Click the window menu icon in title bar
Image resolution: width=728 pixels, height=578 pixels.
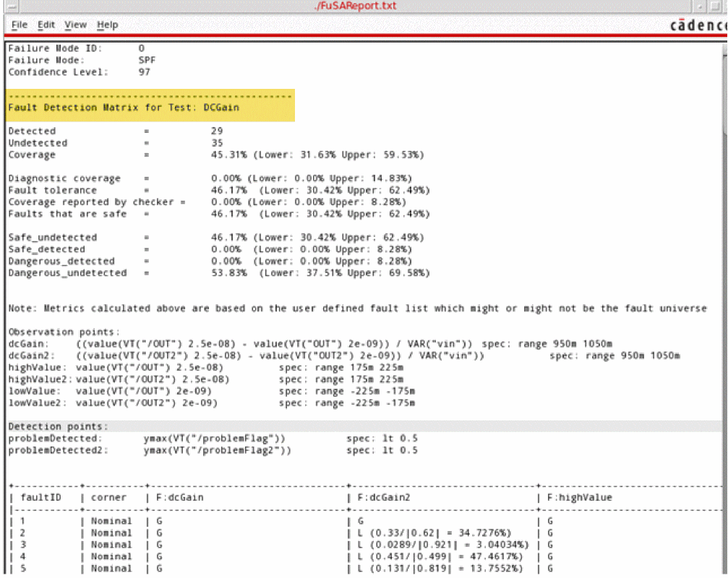(x=12, y=6)
